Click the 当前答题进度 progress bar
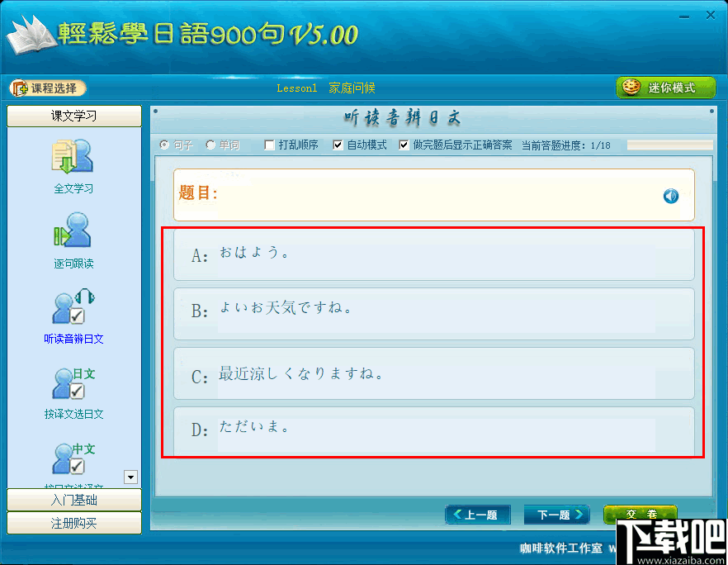Viewport: 728px width, 565px height. [x=669, y=145]
